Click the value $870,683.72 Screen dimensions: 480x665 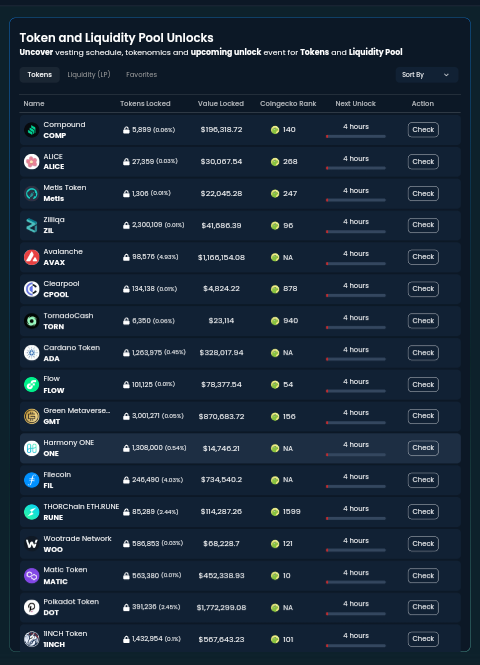(221, 416)
